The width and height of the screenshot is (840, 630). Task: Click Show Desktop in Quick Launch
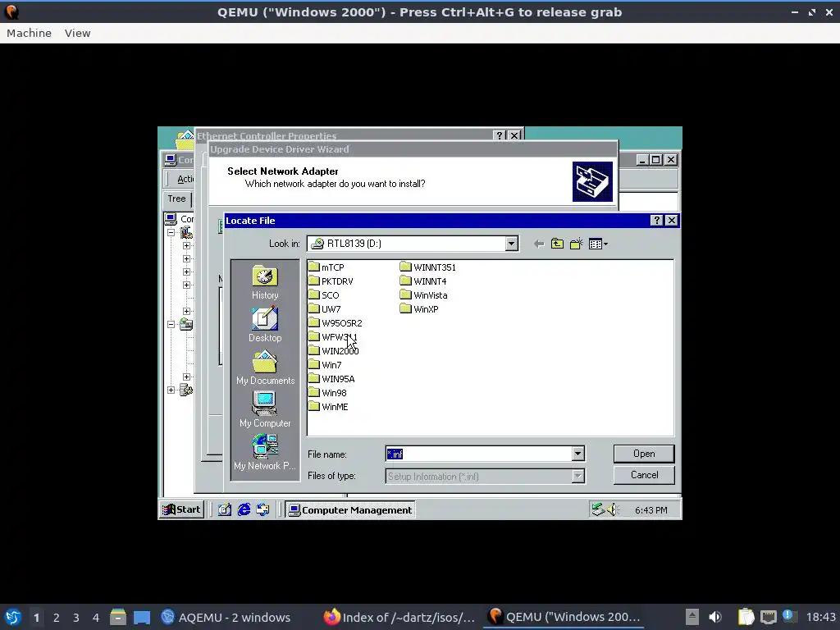(x=225, y=509)
